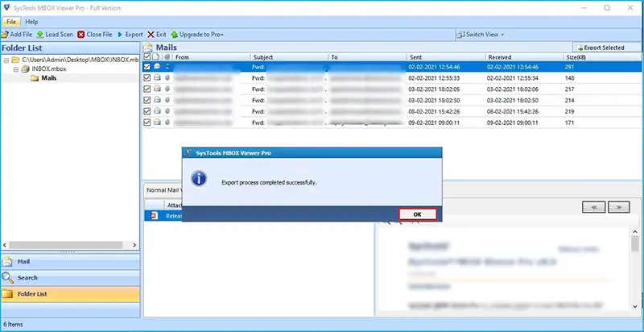This screenshot has height=332, width=644.
Task: Click the Export Selected button
Action: 600,48
